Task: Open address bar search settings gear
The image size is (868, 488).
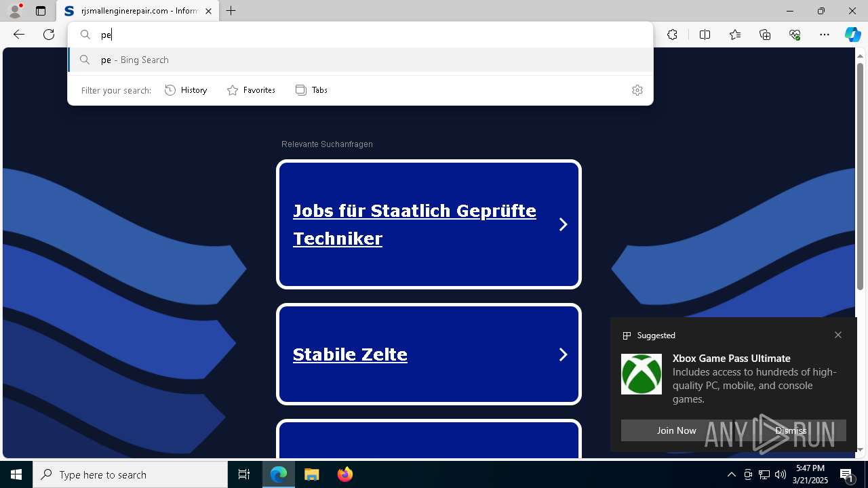Action: coord(637,90)
